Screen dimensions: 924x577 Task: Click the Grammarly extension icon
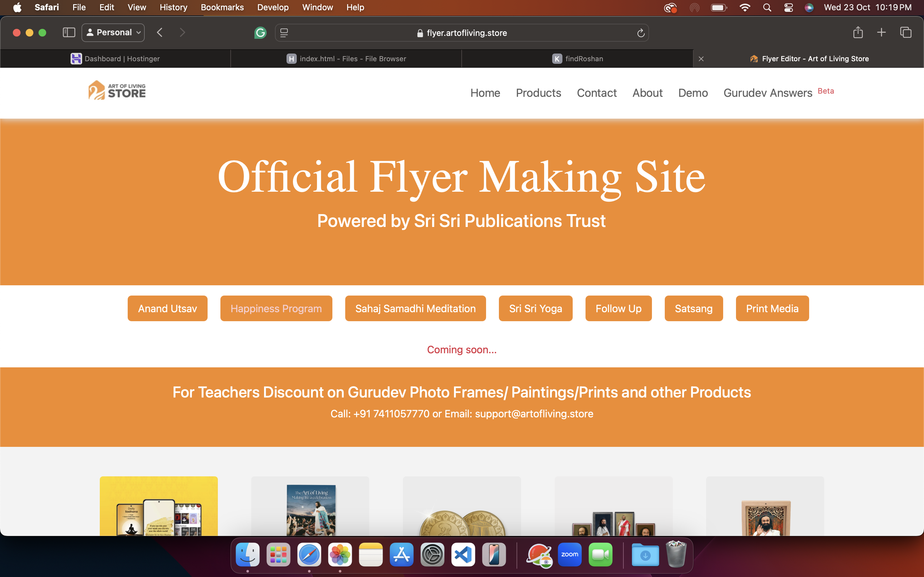point(260,33)
